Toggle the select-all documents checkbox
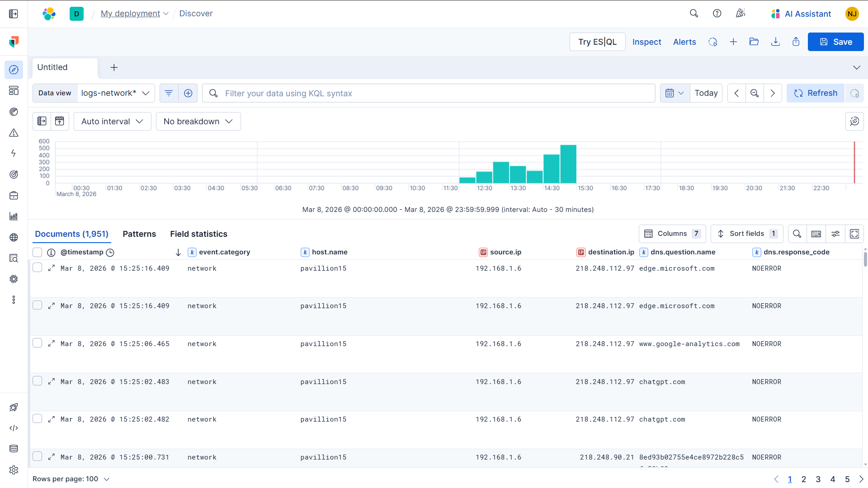The height and width of the screenshot is (488, 868). pyautogui.click(x=38, y=252)
